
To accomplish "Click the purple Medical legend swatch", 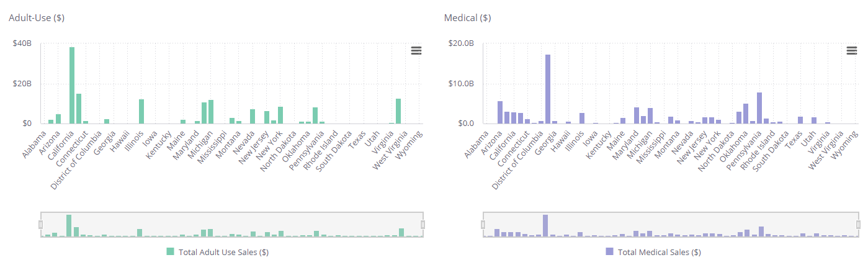I will pyautogui.click(x=609, y=252).
